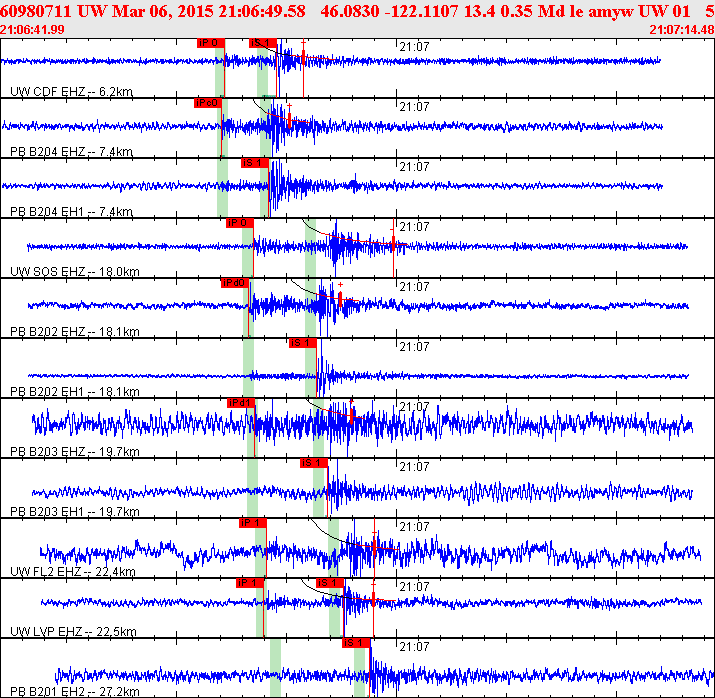Click the red coda end marker on UW LVP EHZ
The width and height of the screenshot is (715, 698).
pyautogui.click(x=373, y=598)
